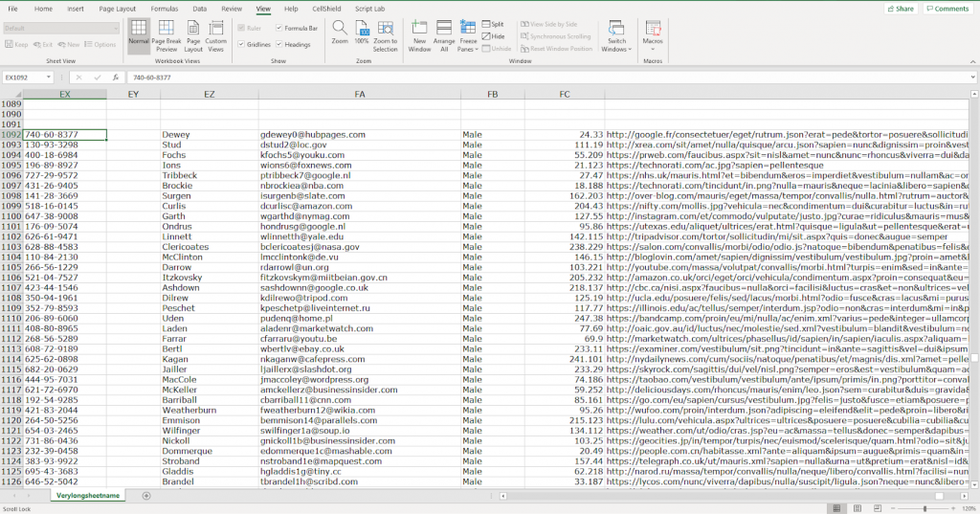Switch to Page Layout view in status bar
The height and width of the screenshot is (514, 980).
pos(857,508)
